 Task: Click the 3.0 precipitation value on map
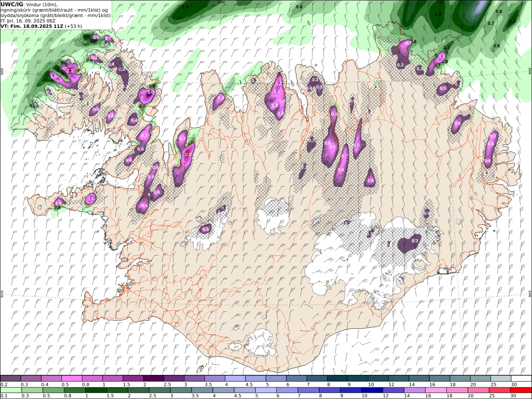pyautogui.click(x=151, y=92)
